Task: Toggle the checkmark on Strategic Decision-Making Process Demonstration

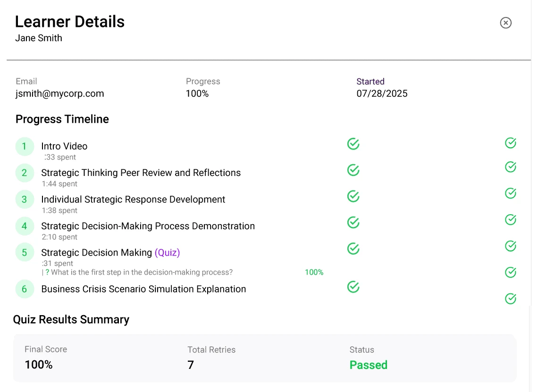Action: [353, 222]
